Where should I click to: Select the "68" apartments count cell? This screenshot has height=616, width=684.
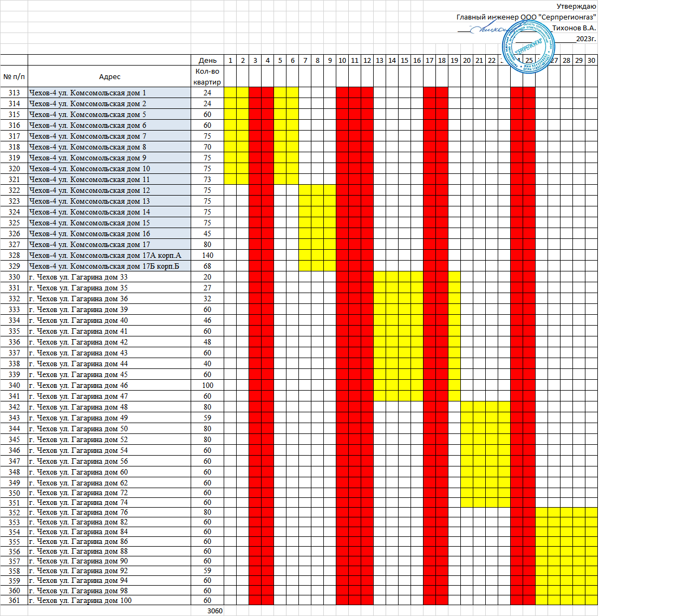207,266
